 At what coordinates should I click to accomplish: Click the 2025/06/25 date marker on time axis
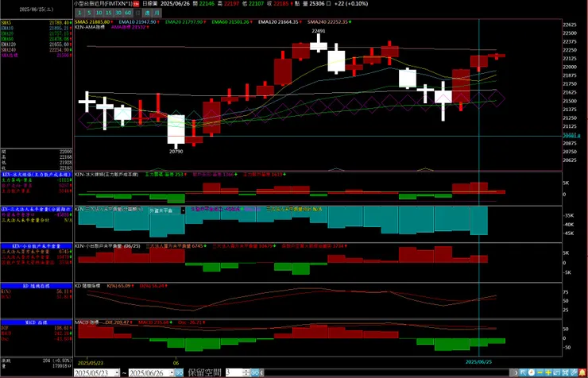(478, 362)
